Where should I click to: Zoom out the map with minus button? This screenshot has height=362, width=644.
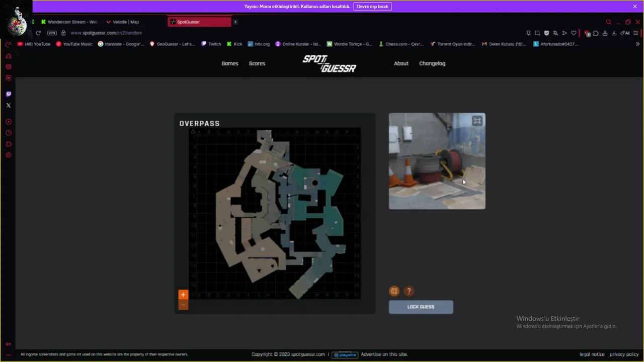click(183, 305)
